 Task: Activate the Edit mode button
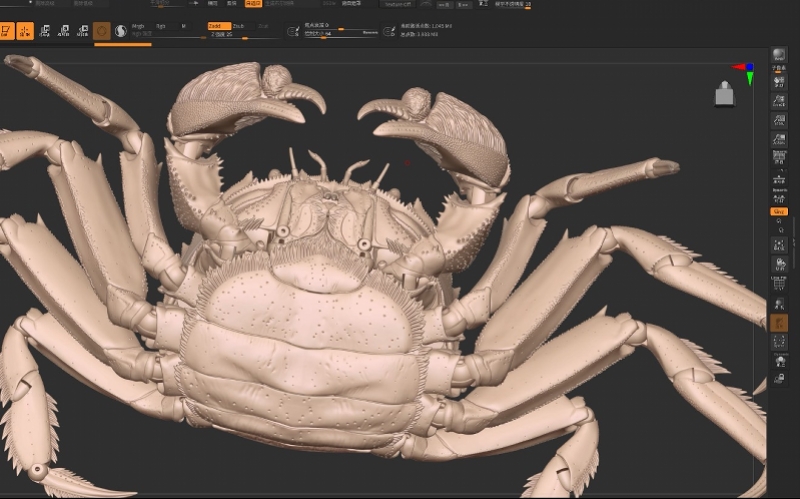point(6,32)
